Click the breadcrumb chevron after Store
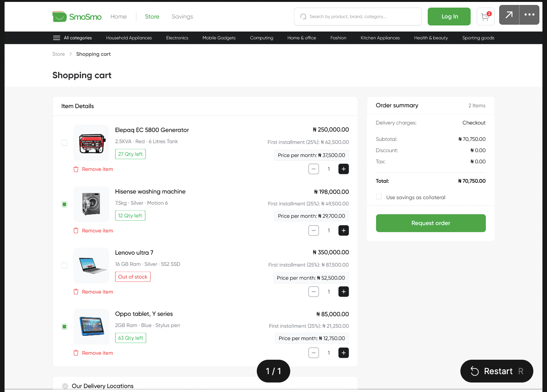Image resolution: width=547 pixels, height=392 pixels. [x=71, y=54]
